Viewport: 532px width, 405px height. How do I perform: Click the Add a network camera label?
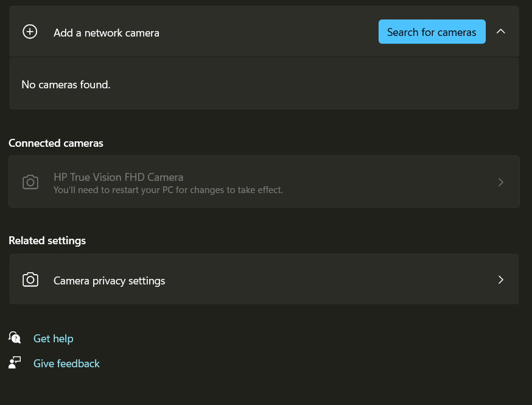pyautogui.click(x=106, y=32)
